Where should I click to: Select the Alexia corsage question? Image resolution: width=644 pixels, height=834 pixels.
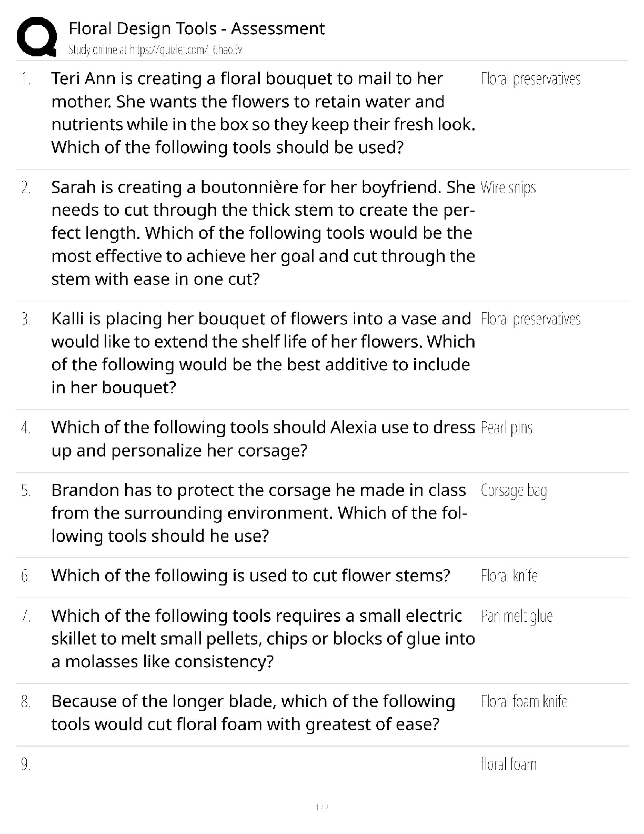[x=263, y=439]
